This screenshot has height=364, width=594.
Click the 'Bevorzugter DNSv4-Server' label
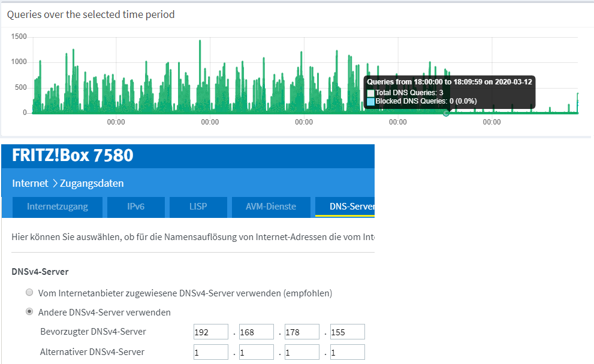point(93,332)
